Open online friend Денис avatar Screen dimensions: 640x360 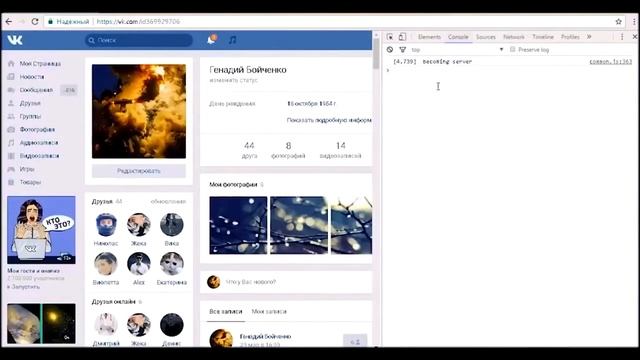click(172, 325)
